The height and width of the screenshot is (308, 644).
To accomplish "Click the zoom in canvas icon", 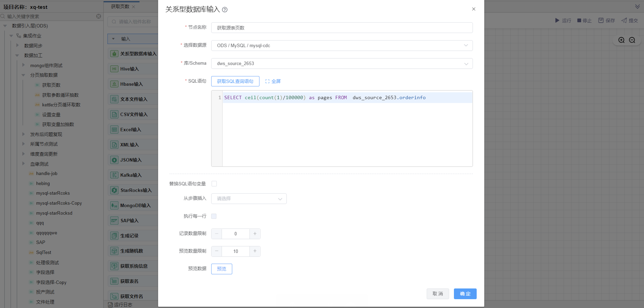I will (621, 40).
